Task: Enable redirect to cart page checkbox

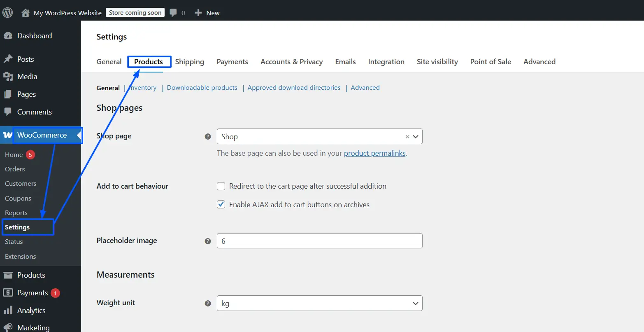Action: (221, 186)
